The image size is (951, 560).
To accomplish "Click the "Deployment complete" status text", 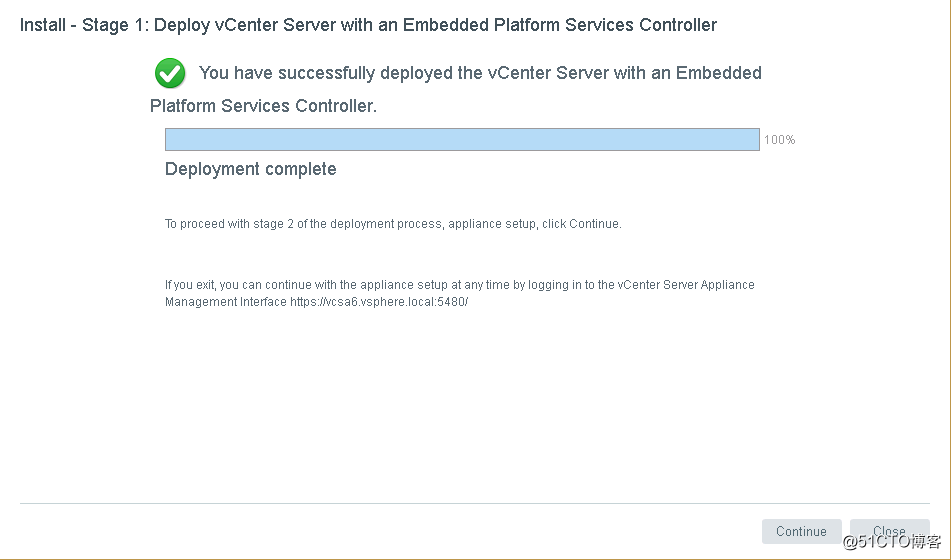I will coord(250,169).
